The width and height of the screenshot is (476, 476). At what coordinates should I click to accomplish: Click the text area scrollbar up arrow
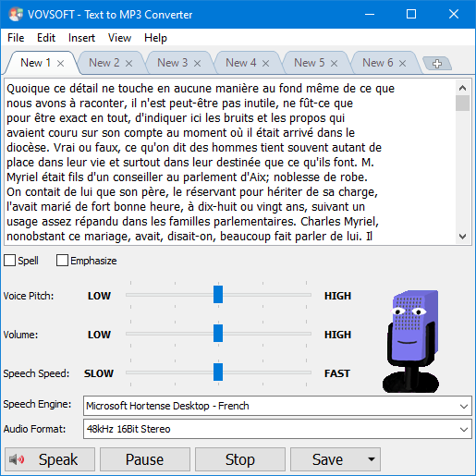click(462, 88)
